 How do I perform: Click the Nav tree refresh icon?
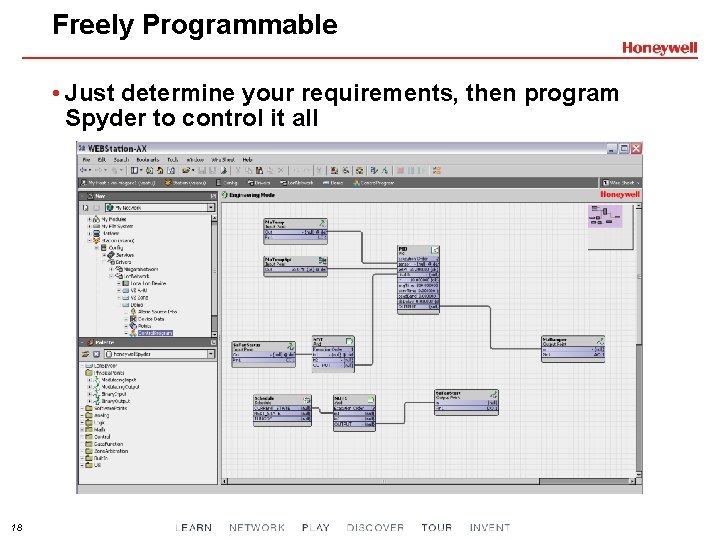coord(85,208)
